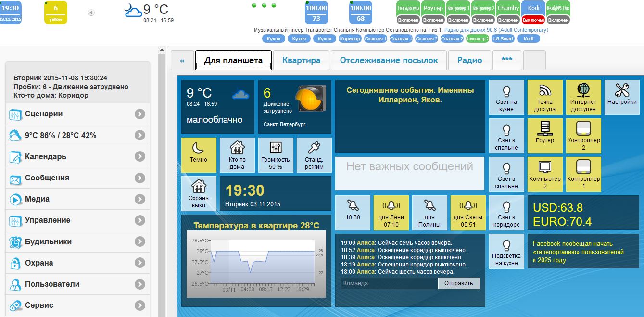Image resolution: width=644 pixels, height=317 pixels.
Task: Expand the Медиа sidebar section
Action: (x=77, y=199)
